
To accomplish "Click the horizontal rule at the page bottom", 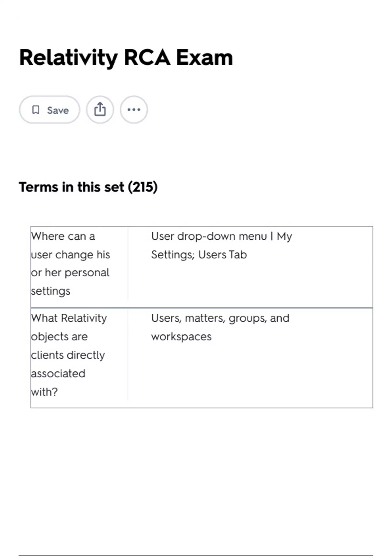I will pyautogui.click(x=196, y=555).
